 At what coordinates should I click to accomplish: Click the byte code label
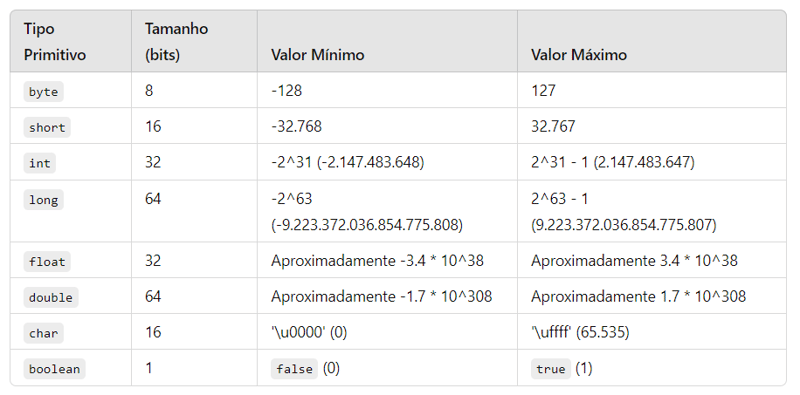43,92
